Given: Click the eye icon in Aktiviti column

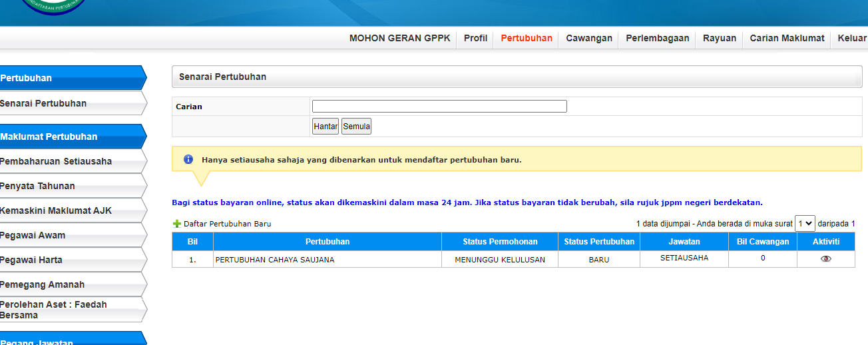Looking at the screenshot, I should tap(825, 259).
